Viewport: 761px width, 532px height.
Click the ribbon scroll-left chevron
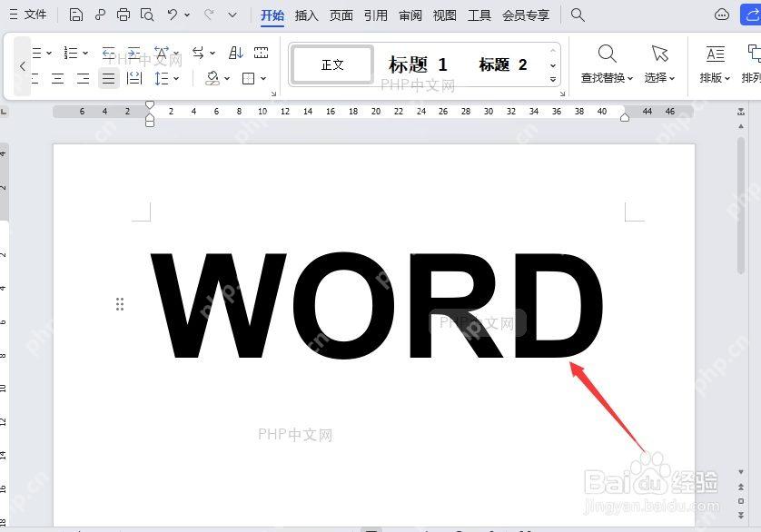pos(23,66)
